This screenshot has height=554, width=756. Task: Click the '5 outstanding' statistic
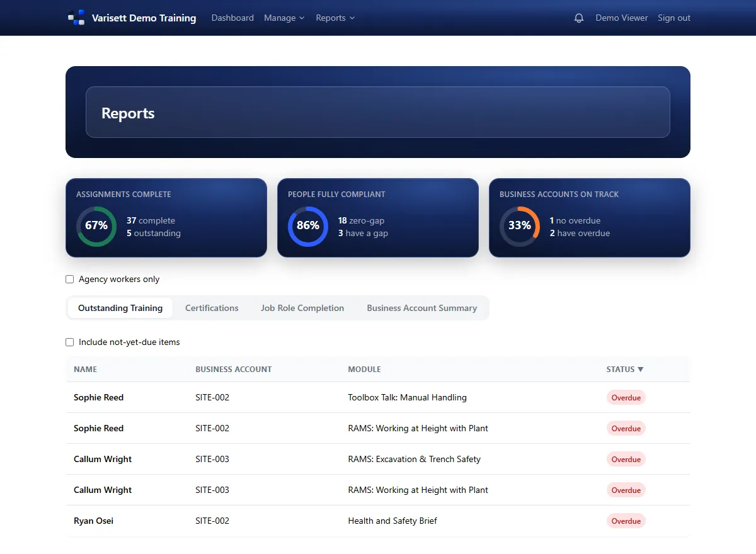[x=154, y=233]
